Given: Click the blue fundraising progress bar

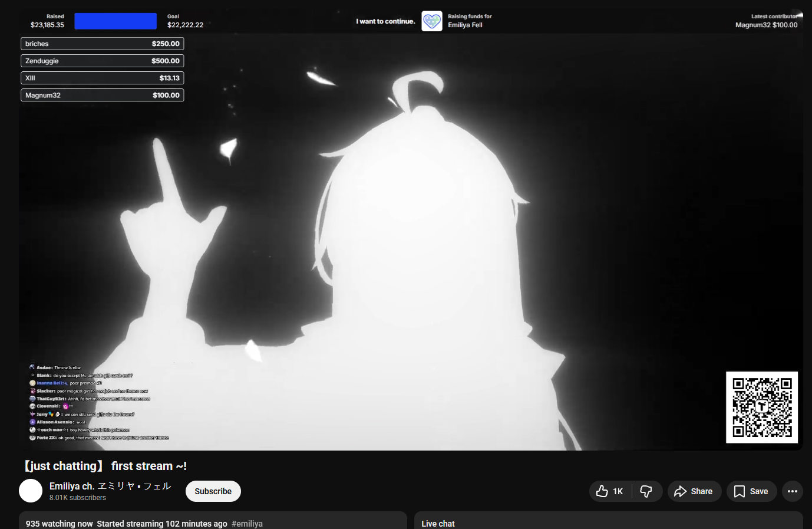Looking at the screenshot, I should pos(115,21).
